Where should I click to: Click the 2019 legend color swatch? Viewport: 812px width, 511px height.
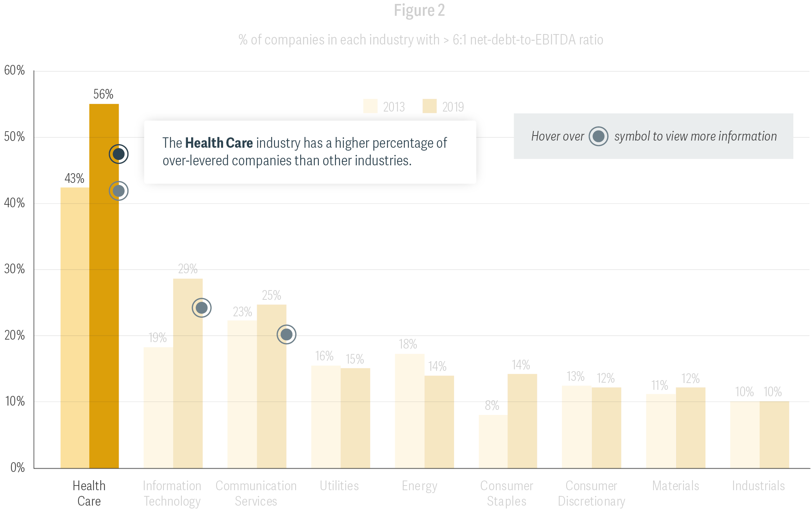[429, 107]
